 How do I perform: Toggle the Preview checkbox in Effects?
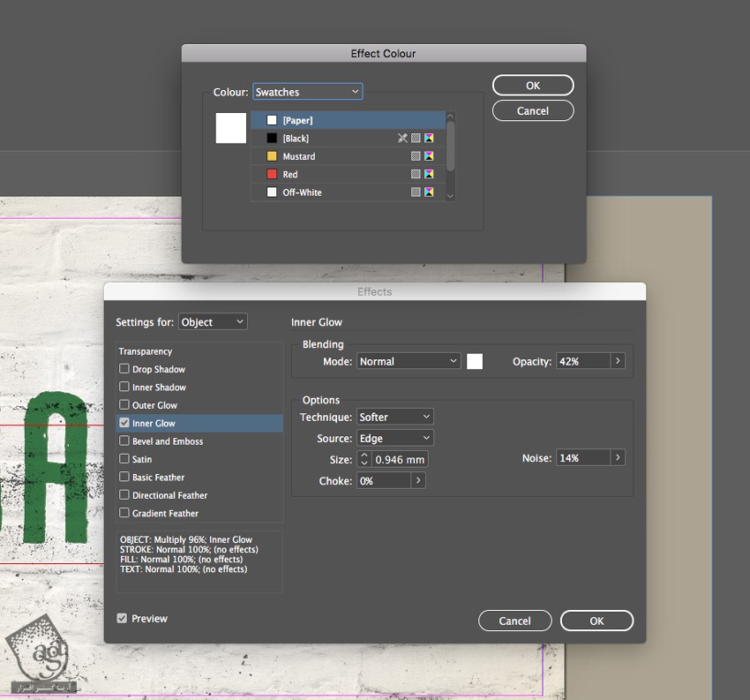(122, 619)
